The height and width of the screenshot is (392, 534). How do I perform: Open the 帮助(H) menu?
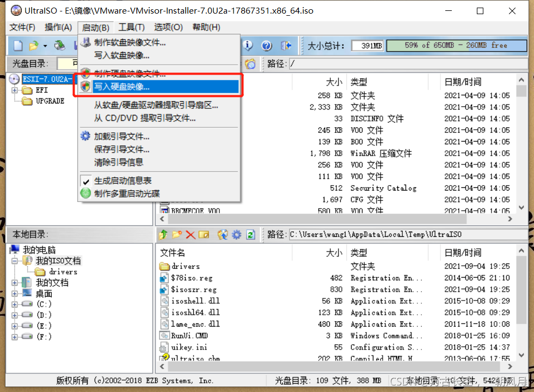[206, 27]
